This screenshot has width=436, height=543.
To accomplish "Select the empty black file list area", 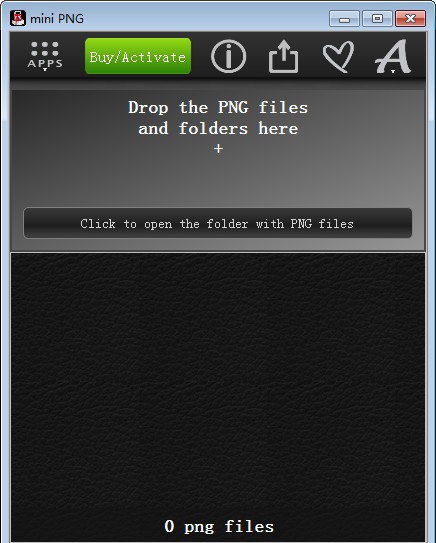I will [218, 384].
